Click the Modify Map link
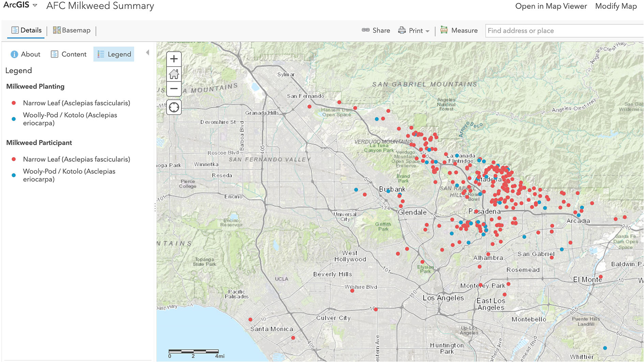The image size is (644, 362). [x=616, y=6]
